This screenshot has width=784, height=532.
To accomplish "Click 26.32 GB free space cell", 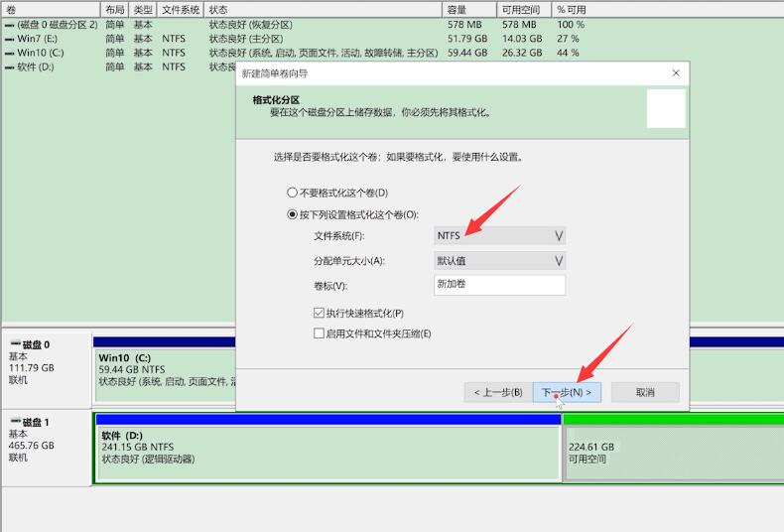I will coord(522,53).
